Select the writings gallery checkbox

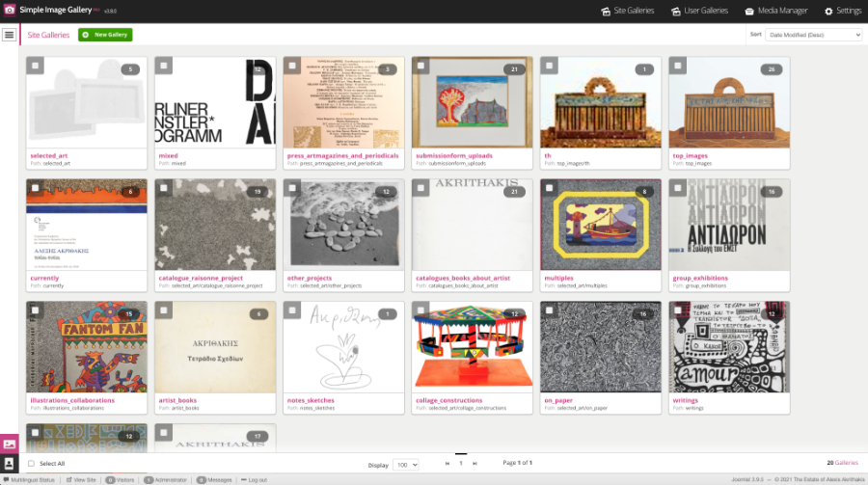(x=678, y=310)
